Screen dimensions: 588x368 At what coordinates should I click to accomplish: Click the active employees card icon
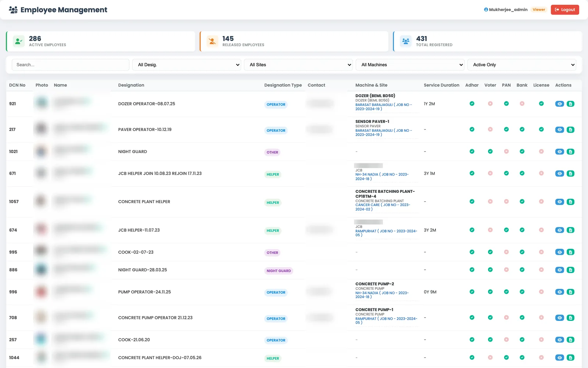(19, 41)
